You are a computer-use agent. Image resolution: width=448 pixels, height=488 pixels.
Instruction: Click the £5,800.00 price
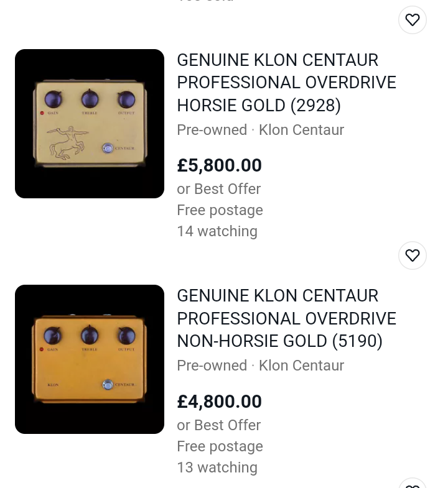tap(219, 165)
